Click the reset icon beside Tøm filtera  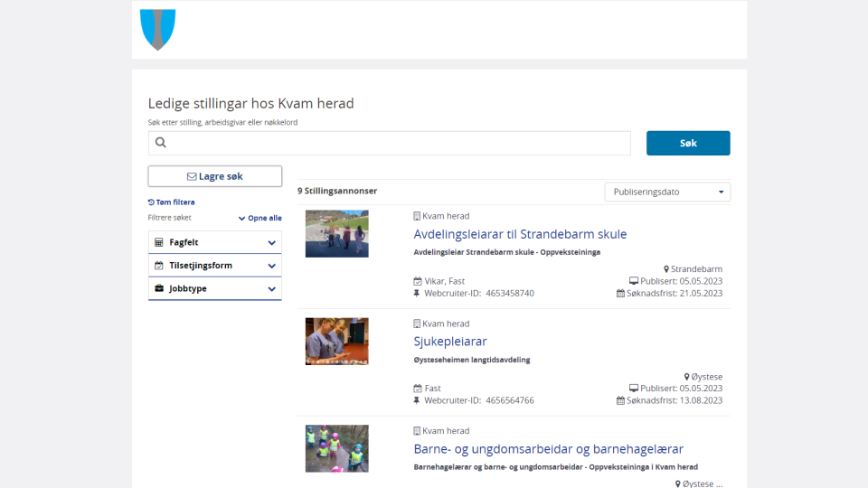click(151, 202)
